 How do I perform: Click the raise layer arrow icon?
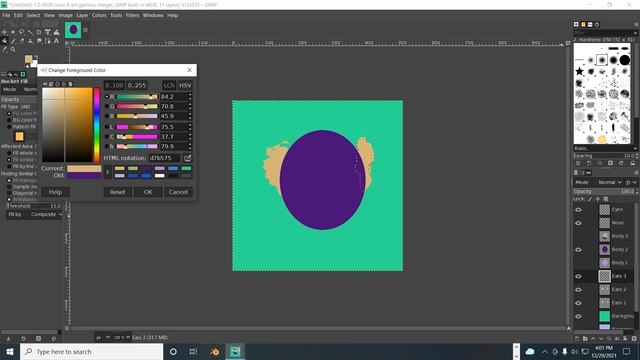(593, 338)
